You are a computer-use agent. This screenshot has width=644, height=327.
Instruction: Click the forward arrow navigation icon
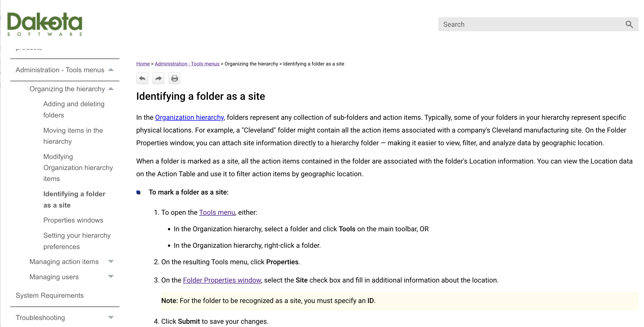158,78
